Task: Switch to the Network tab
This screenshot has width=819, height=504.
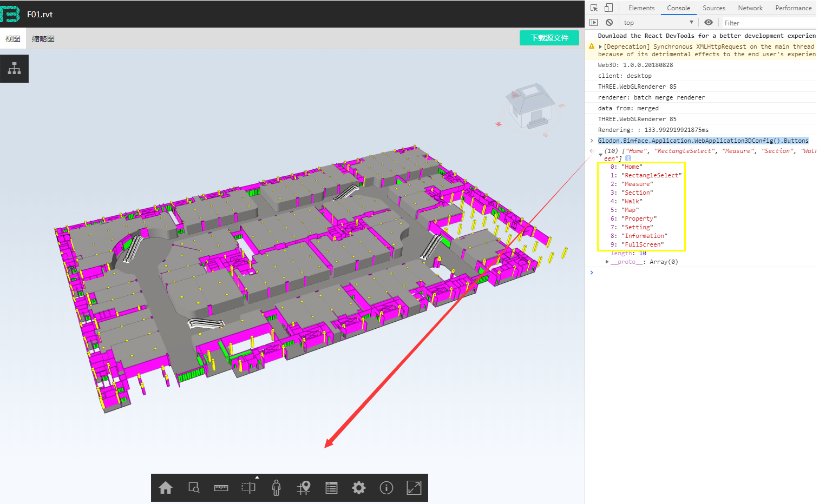Action: pyautogui.click(x=750, y=8)
